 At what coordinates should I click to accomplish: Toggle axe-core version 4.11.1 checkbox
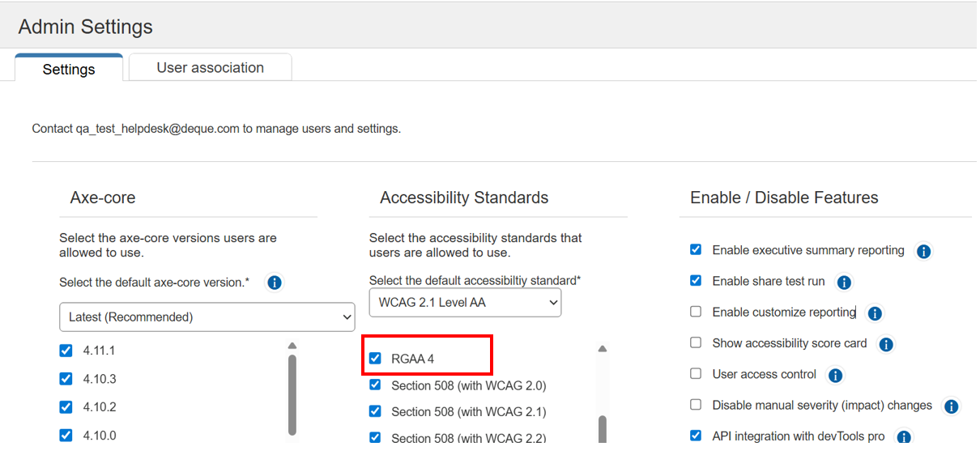click(66, 351)
